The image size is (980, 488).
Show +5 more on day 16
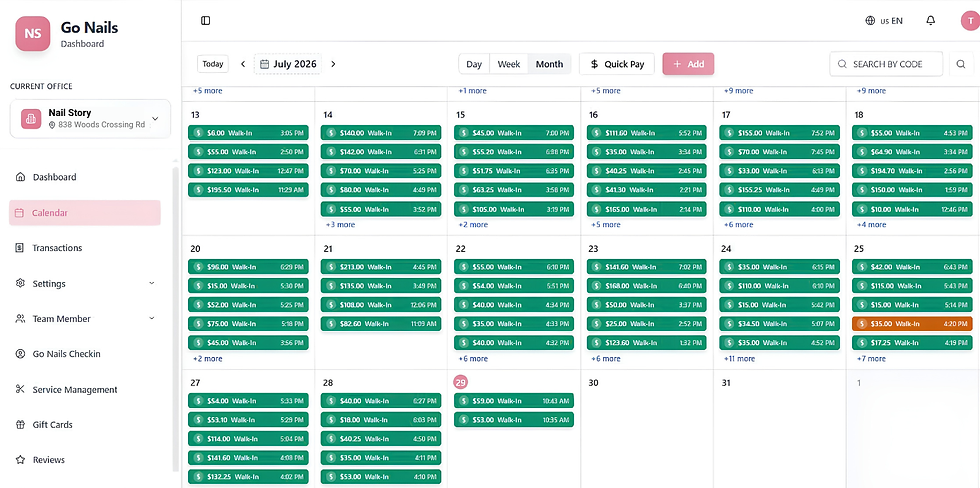tap(606, 225)
